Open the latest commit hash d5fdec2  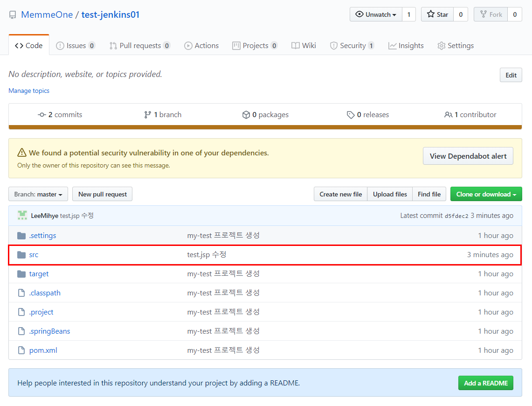[x=456, y=216]
